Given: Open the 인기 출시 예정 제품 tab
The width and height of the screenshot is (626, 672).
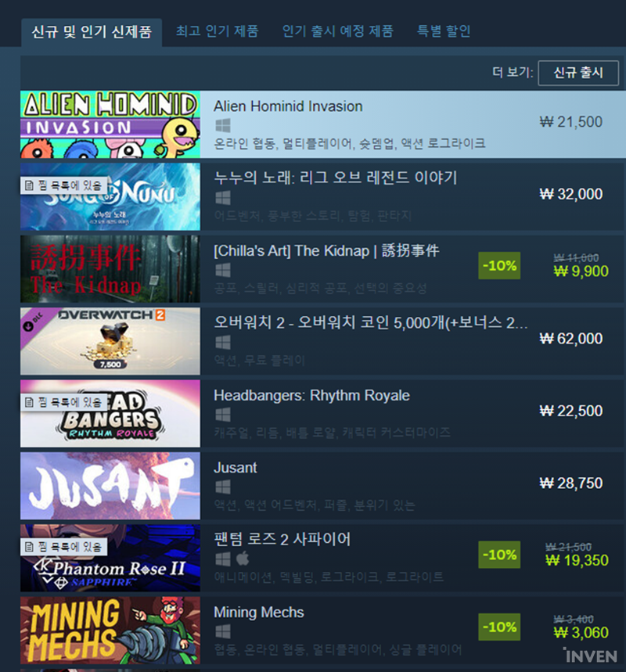Looking at the screenshot, I should pos(337,31).
